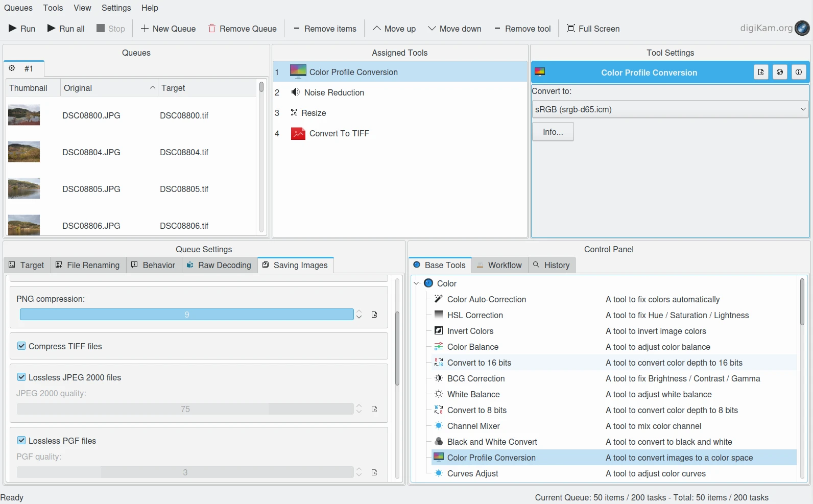The height and width of the screenshot is (504, 813).
Task: Click the Run all queues toolbar icon
Action: (52, 29)
